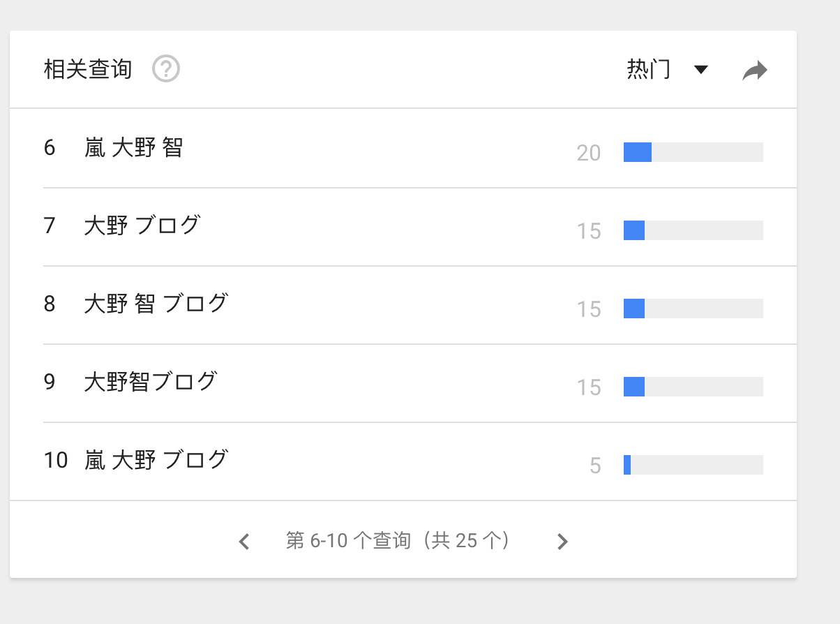Click the help question mark icon
Image resolution: width=840 pixels, height=624 pixels.
(x=166, y=70)
